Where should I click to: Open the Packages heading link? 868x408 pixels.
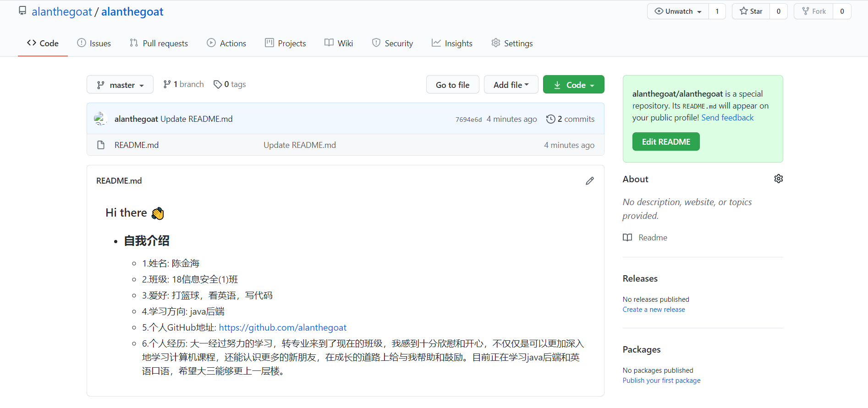click(x=642, y=349)
